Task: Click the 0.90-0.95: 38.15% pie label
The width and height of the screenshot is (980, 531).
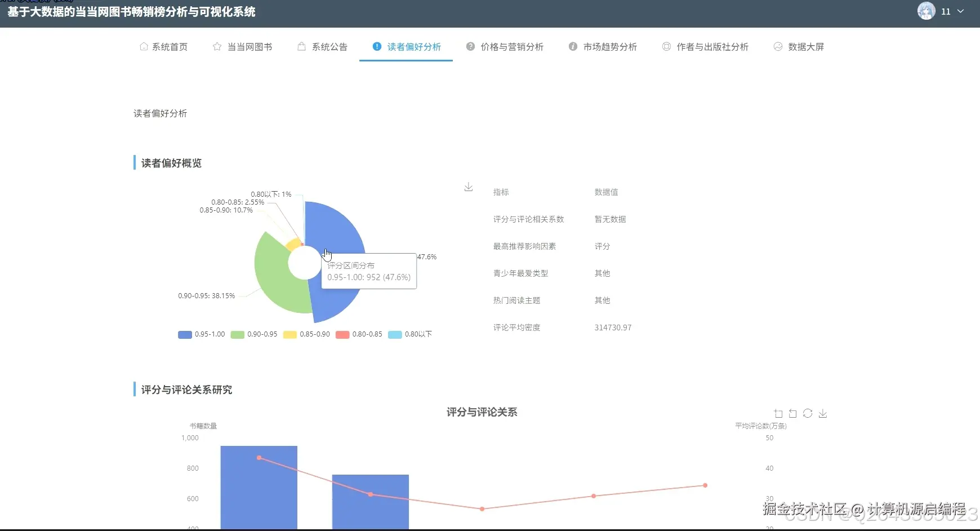Action: click(x=206, y=296)
